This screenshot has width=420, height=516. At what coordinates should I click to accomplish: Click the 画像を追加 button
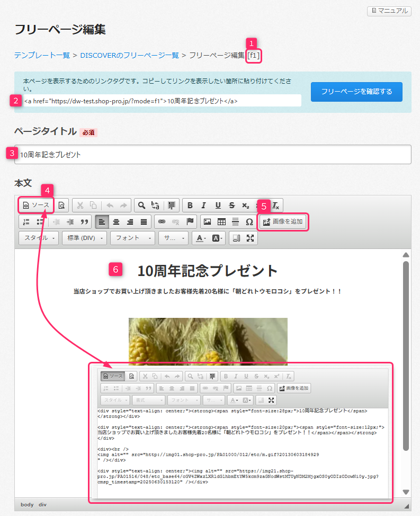[283, 221]
